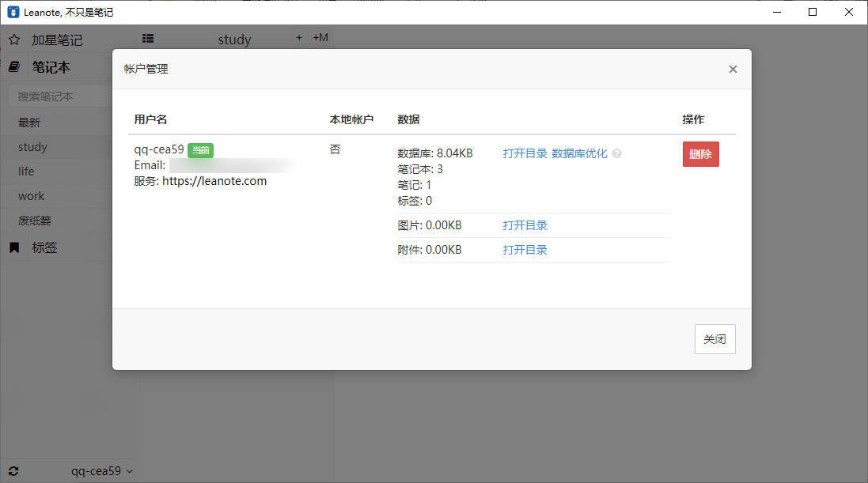Open the 废纸篓 trash item
This screenshot has height=483, width=868.
pyautogui.click(x=34, y=221)
